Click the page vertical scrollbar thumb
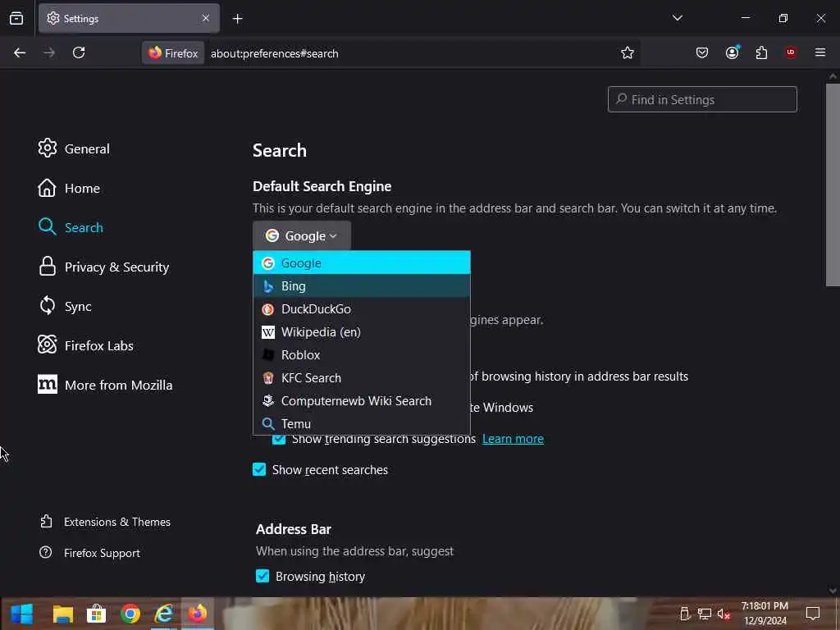 coord(833,185)
